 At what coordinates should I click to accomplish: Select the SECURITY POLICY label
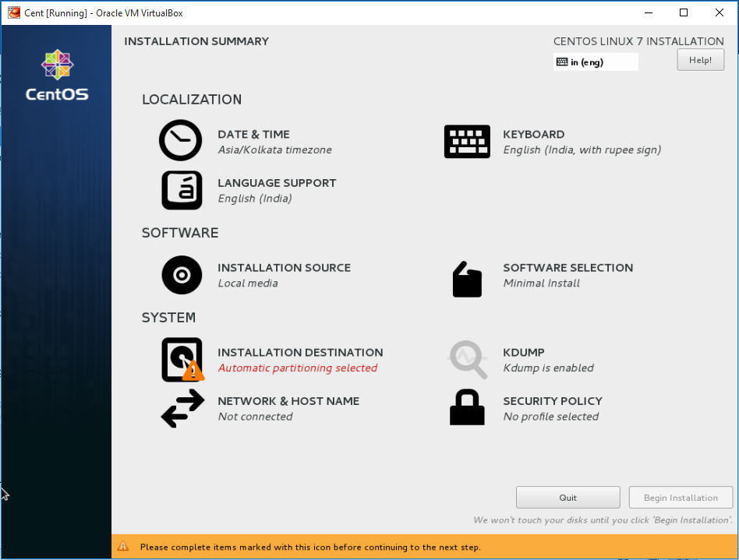pos(553,401)
